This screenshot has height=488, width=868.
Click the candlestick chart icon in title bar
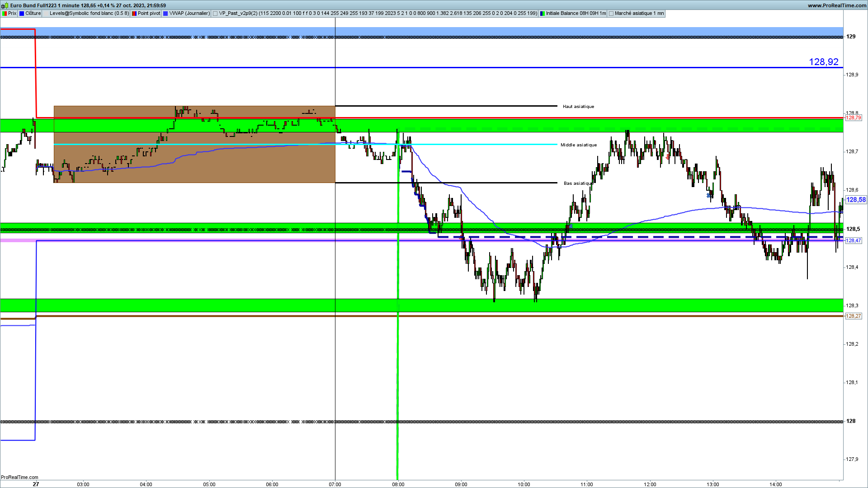tap(5, 5)
